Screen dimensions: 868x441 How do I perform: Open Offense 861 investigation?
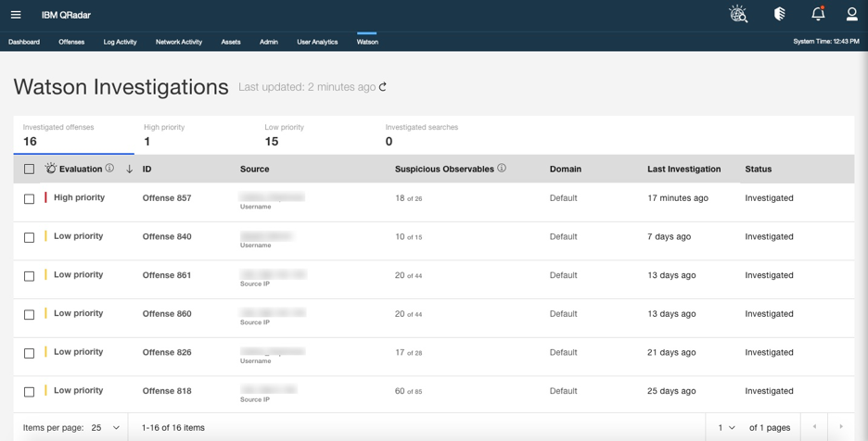tap(167, 275)
